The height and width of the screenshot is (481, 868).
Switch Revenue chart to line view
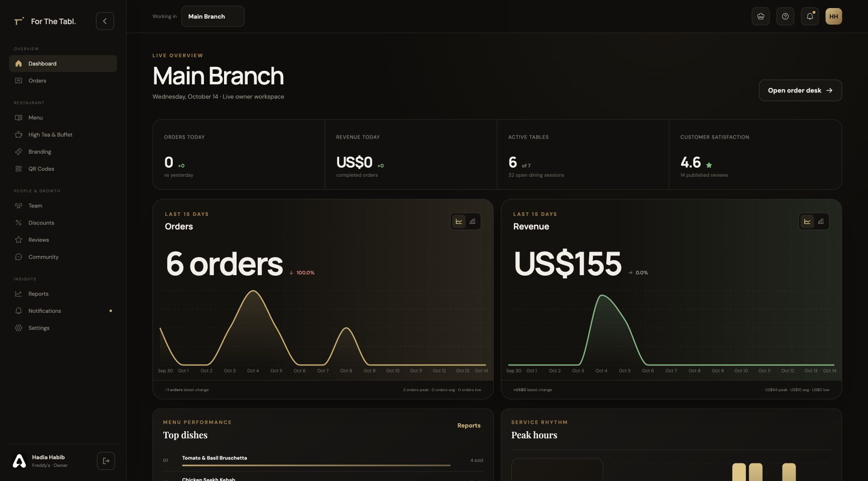(x=807, y=221)
